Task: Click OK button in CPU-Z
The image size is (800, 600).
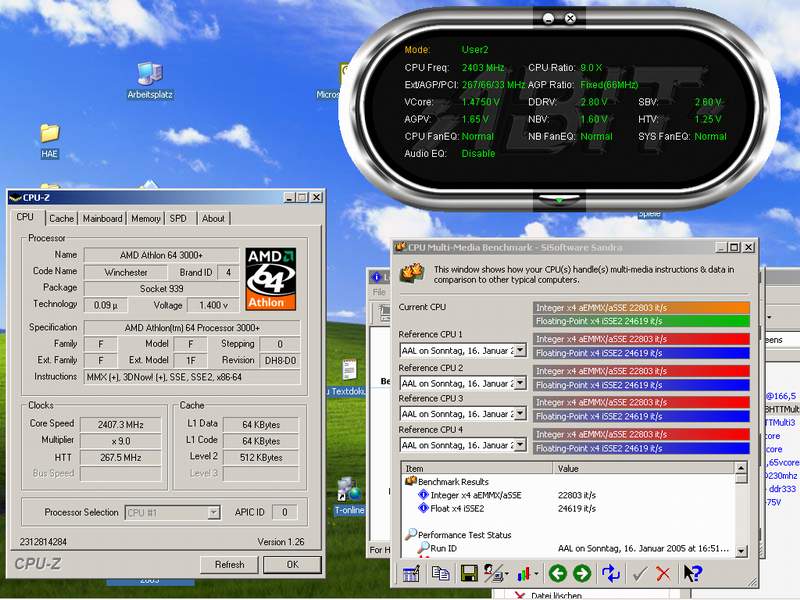Action: point(292,564)
